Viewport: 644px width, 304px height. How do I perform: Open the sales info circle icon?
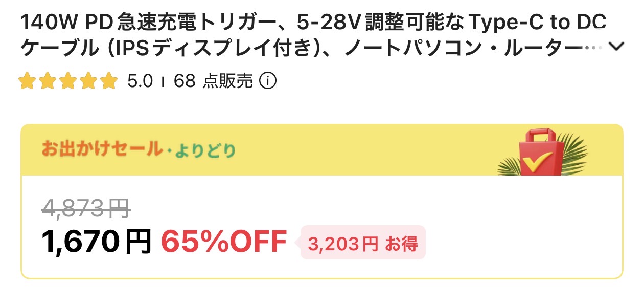coord(268,81)
